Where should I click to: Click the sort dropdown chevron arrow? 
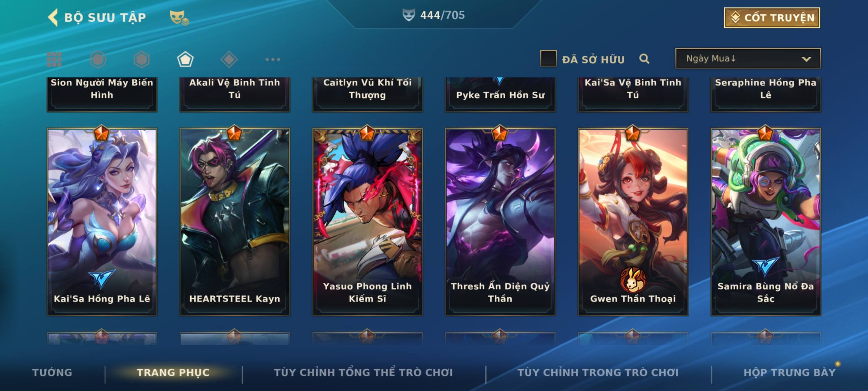(x=806, y=59)
